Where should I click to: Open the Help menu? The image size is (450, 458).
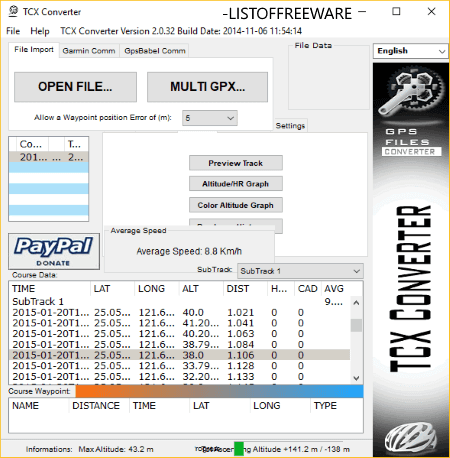pyautogui.click(x=40, y=31)
